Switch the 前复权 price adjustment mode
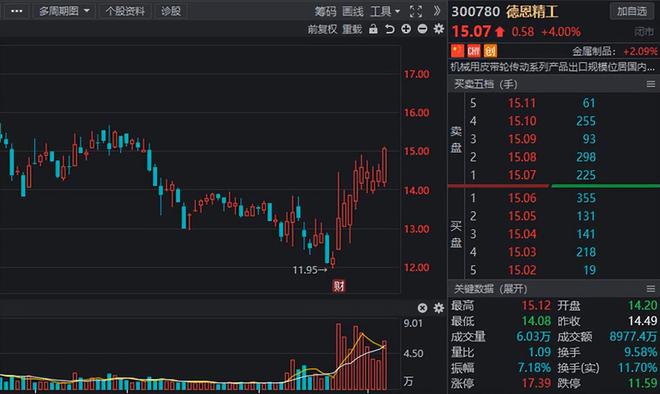 point(322,29)
